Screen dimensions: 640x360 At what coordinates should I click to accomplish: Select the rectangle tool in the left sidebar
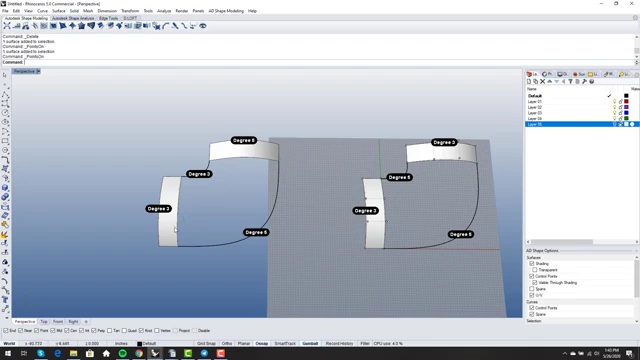pyautogui.click(x=5, y=141)
